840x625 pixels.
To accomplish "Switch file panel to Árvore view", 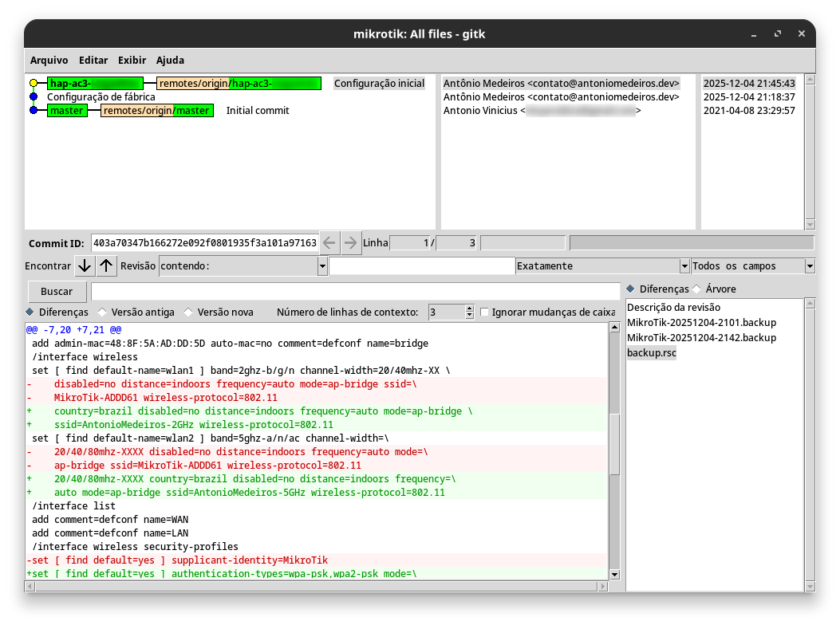I will 697,289.
